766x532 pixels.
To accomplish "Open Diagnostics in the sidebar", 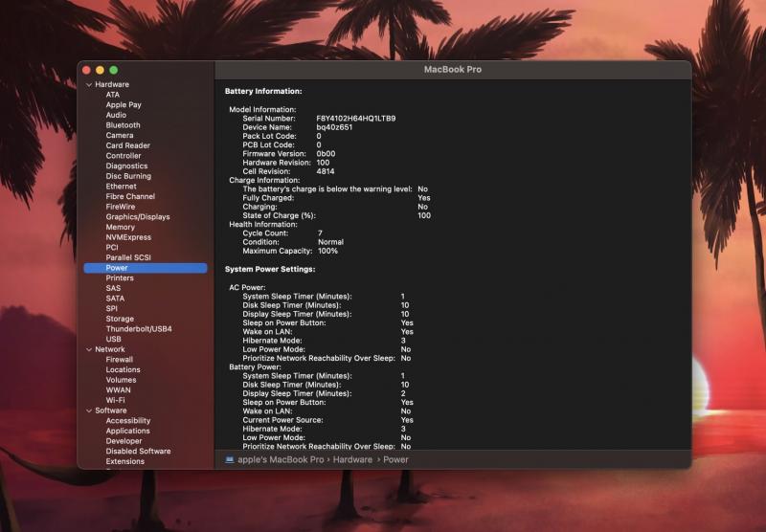I will tap(126, 166).
